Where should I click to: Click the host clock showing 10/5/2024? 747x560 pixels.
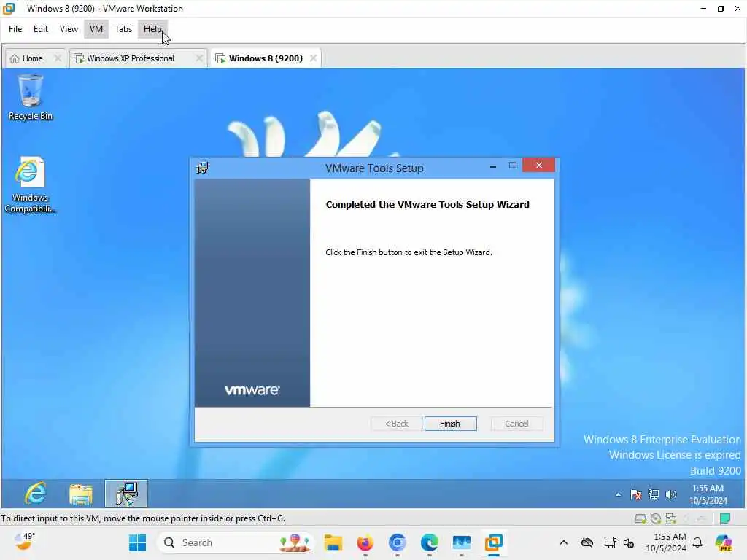[x=666, y=542]
